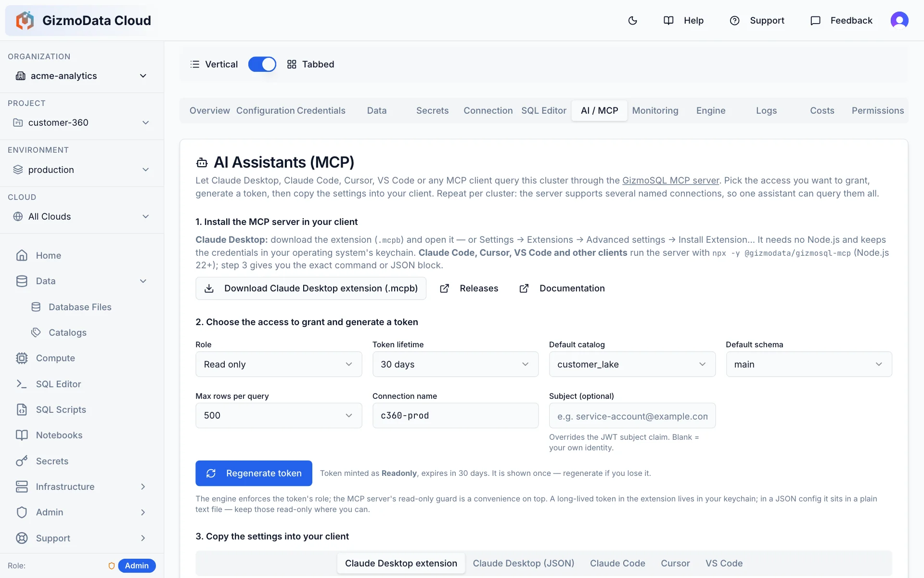The width and height of the screenshot is (924, 578).
Task: Click the Catalogs tag icon
Action: pyautogui.click(x=36, y=332)
